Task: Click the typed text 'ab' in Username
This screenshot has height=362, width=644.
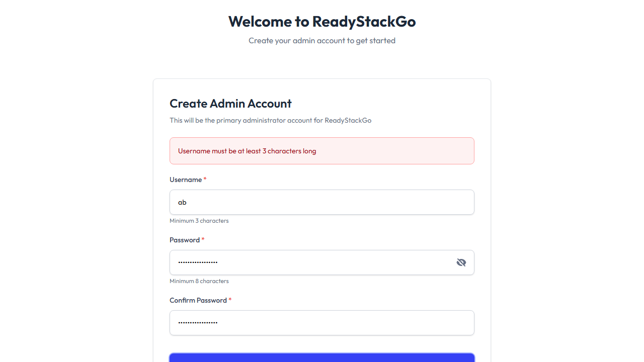Action: click(182, 202)
